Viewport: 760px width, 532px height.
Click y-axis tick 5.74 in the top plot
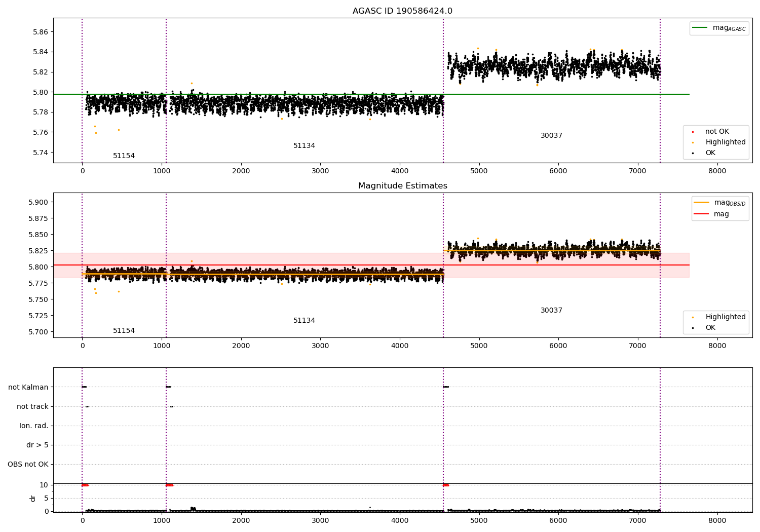(41, 153)
